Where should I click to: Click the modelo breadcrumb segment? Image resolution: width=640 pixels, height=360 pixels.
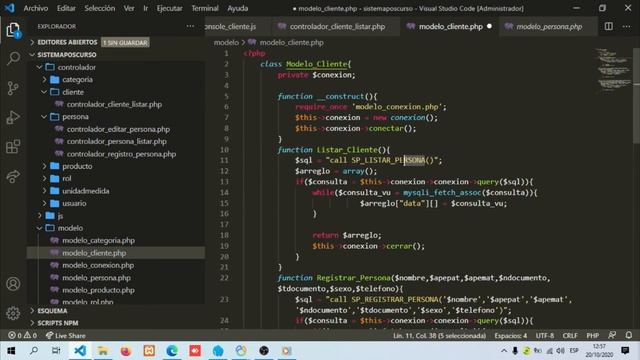pos(226,42)
